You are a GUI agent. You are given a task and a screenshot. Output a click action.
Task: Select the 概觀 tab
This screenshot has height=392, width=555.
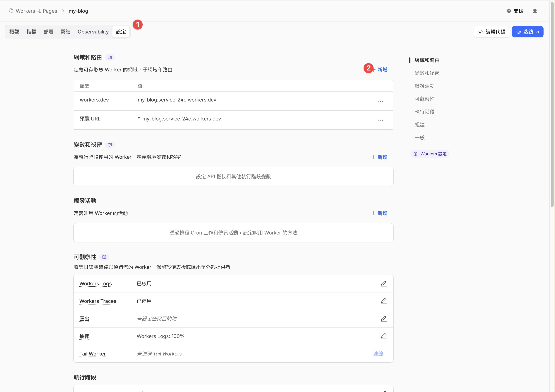tap(14, 32)
